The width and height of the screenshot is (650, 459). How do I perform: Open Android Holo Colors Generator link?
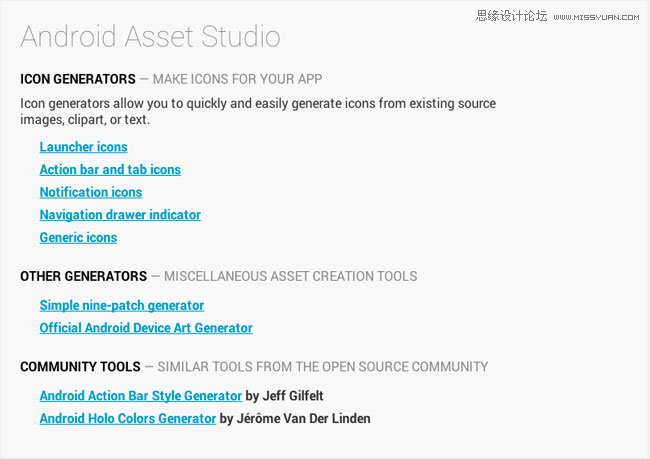click(128, 418)
